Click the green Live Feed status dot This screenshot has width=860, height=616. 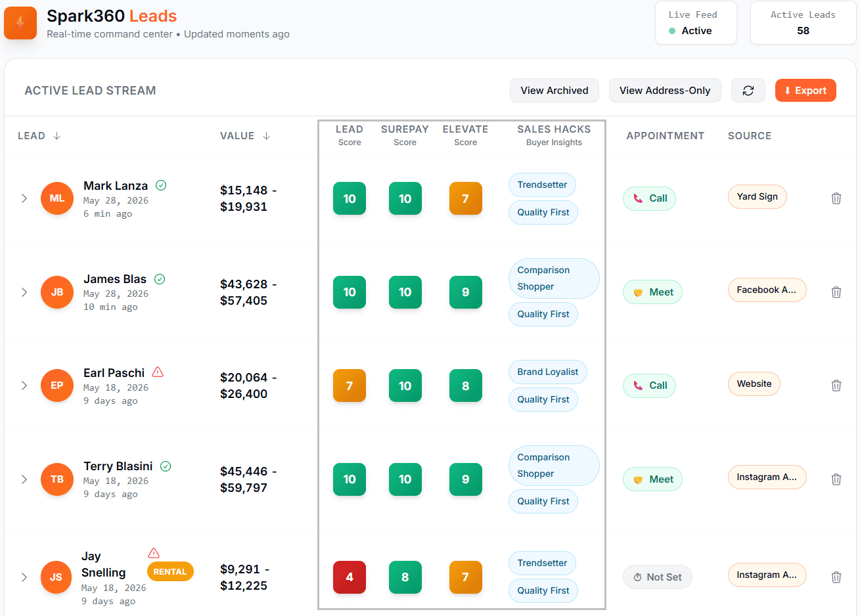pyautogui.click(x=672, y=31)
